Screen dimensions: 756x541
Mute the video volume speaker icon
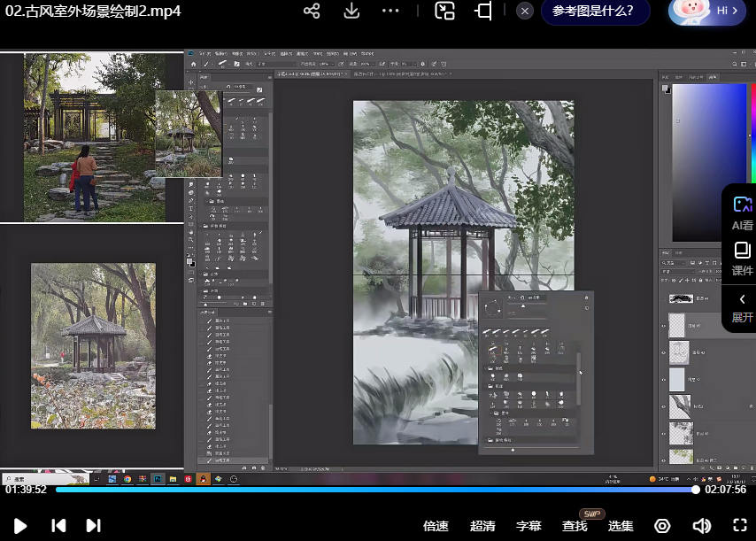pyautogui.click(x=701, y=525)
